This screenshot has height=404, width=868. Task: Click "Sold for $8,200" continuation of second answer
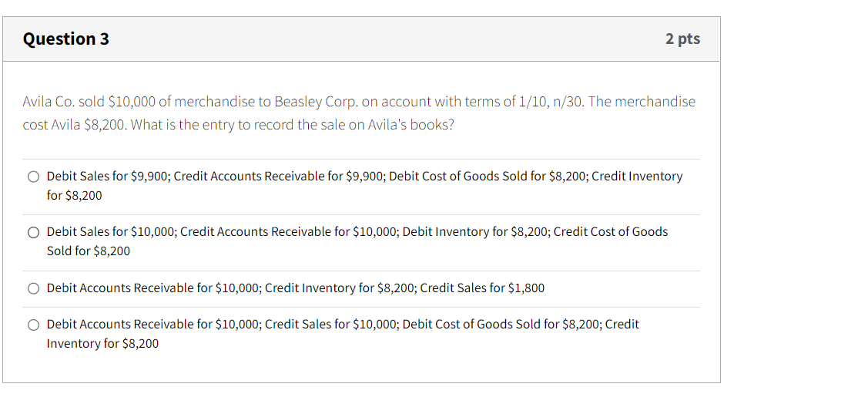[88, 251]
